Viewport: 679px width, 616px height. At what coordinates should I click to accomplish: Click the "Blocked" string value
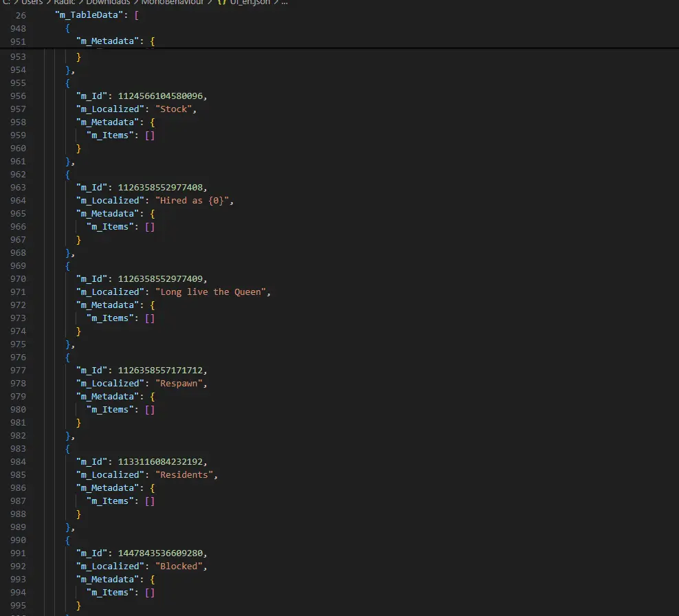coord(179,566)
